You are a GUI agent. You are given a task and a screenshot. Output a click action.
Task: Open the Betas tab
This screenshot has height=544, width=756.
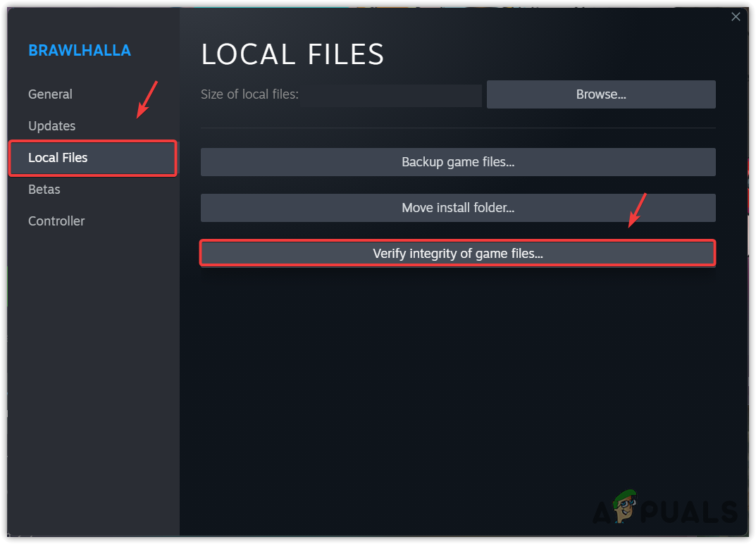(44, 190)
